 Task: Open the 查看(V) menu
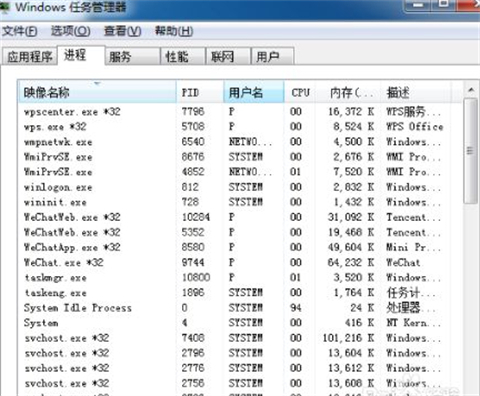(x=122, y=31)
